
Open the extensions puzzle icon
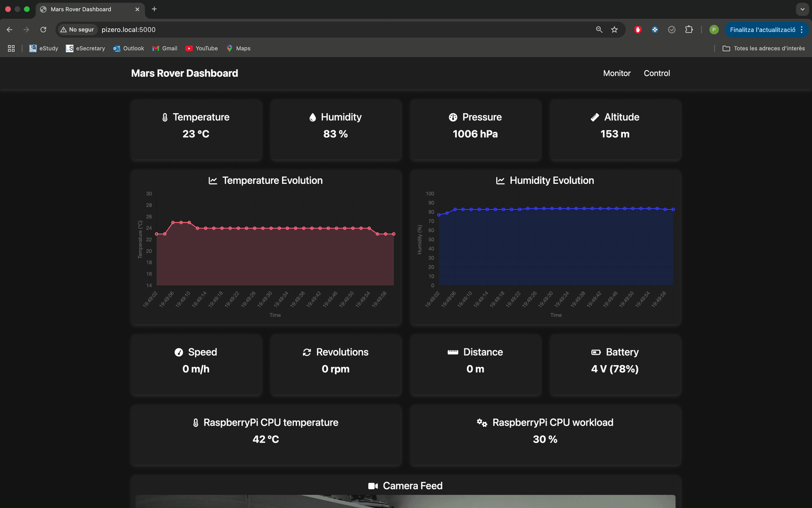pyautogui.click(x=689, y=29)
